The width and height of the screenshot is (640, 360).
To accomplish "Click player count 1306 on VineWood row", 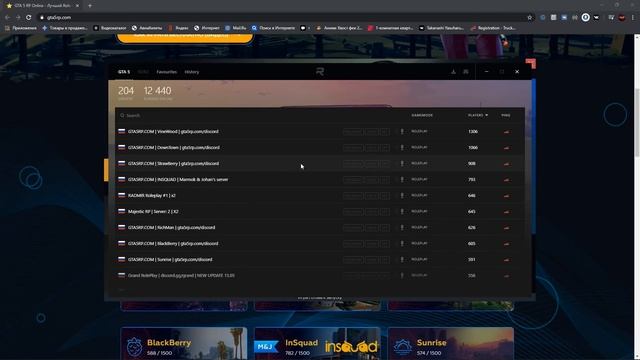I will 473,131.
